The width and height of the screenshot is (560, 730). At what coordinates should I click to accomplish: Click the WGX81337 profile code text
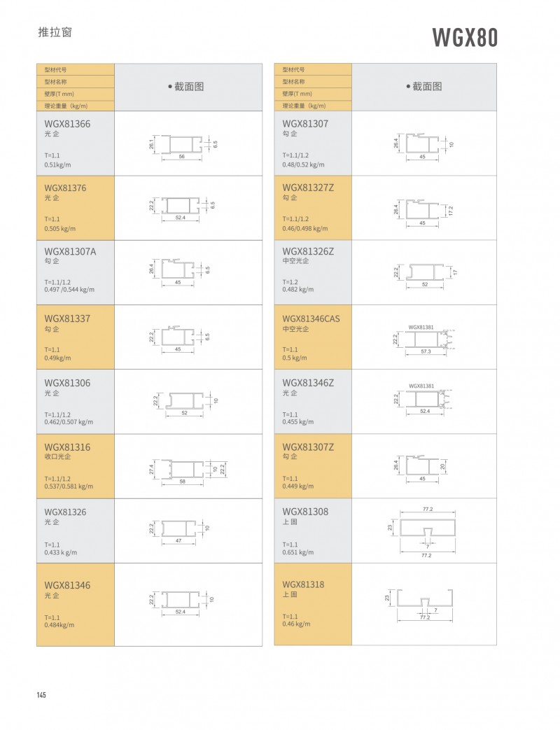[67, 318]
